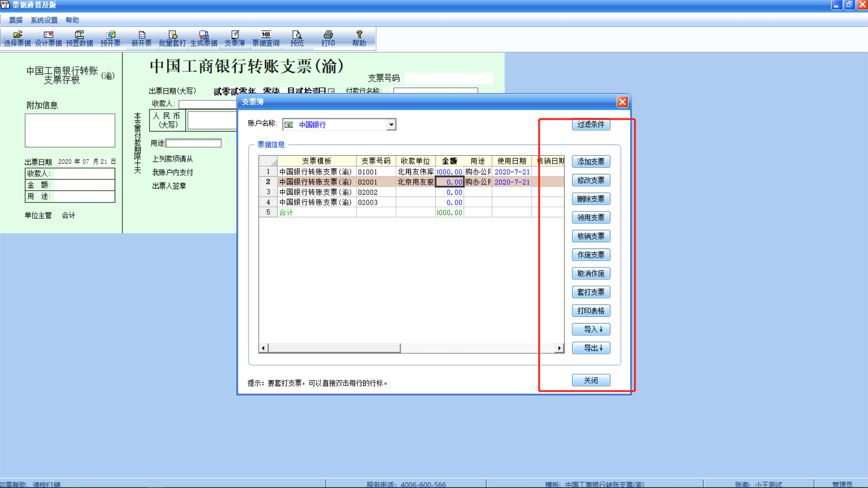This screenshot has width=868, height=488.
Task: Click the 支票模板 column header
Action: tap(317, 161)
